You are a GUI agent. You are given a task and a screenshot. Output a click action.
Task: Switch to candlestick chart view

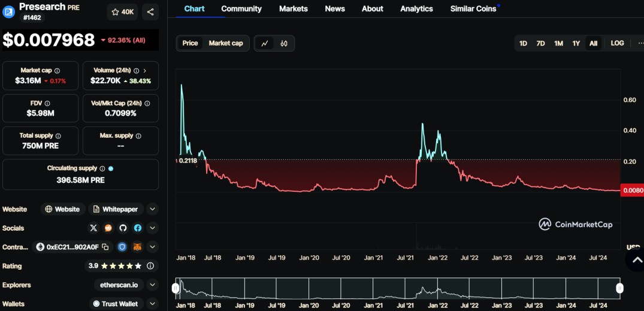284,43
